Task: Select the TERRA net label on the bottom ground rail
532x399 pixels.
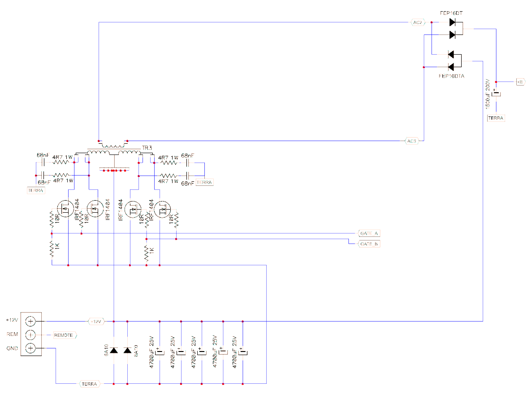Action: pos(90,384)
